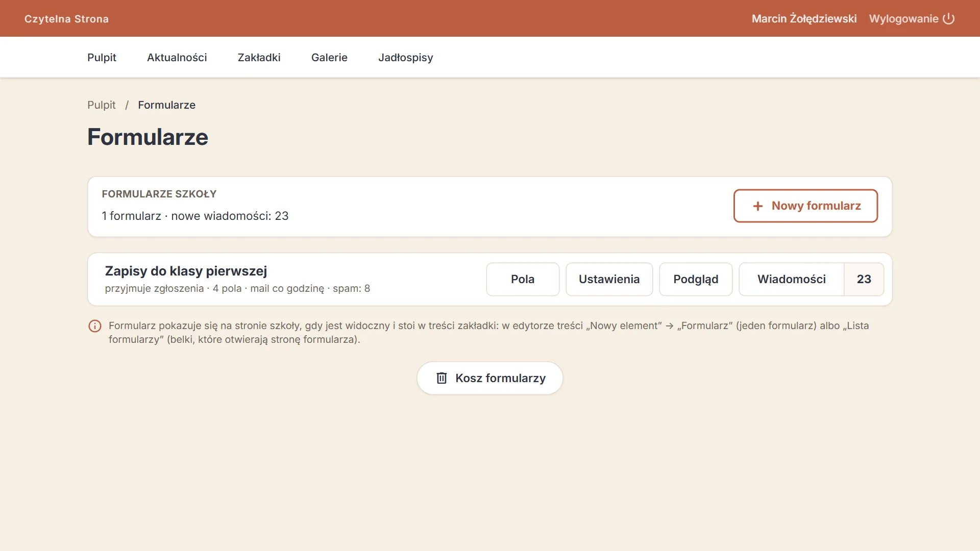The width and height of the screenshot is (980, 551).
Task: Open Jadłospisy from the navigation bar
Action: (406, 58)
